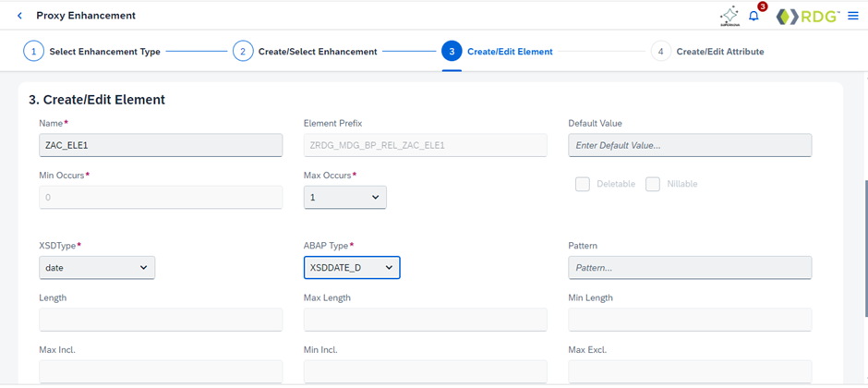Open the Supernova assistant icon

(729, 16)
